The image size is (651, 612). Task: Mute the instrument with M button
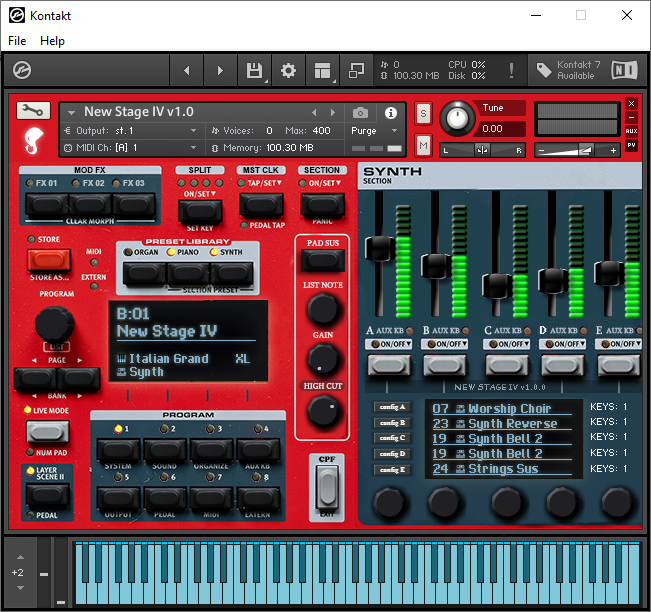[x=423, y=145]
